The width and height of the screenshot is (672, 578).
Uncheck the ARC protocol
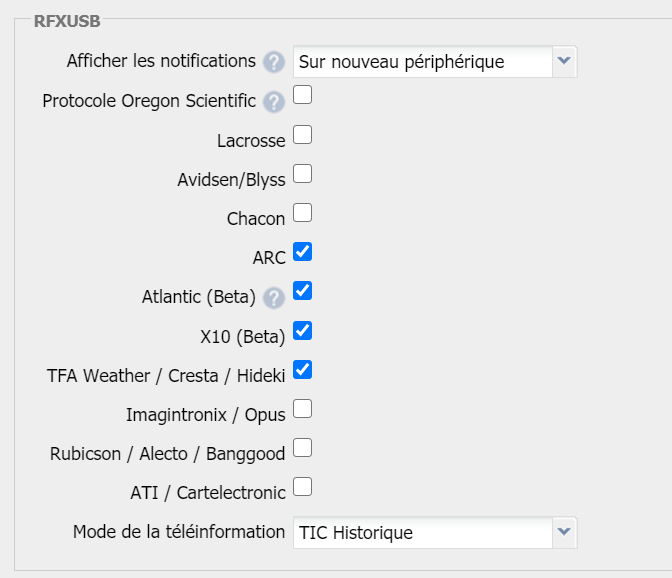click(302, 252)
